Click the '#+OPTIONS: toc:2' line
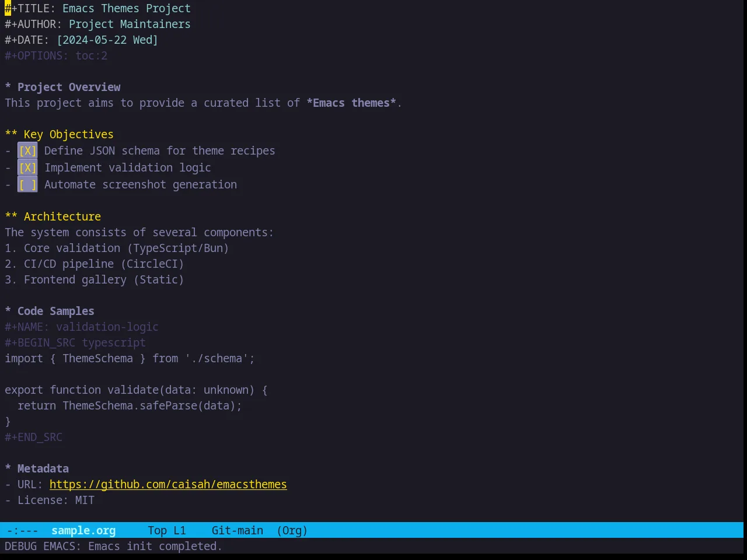The image size is (747, 560). coord(56,56)
